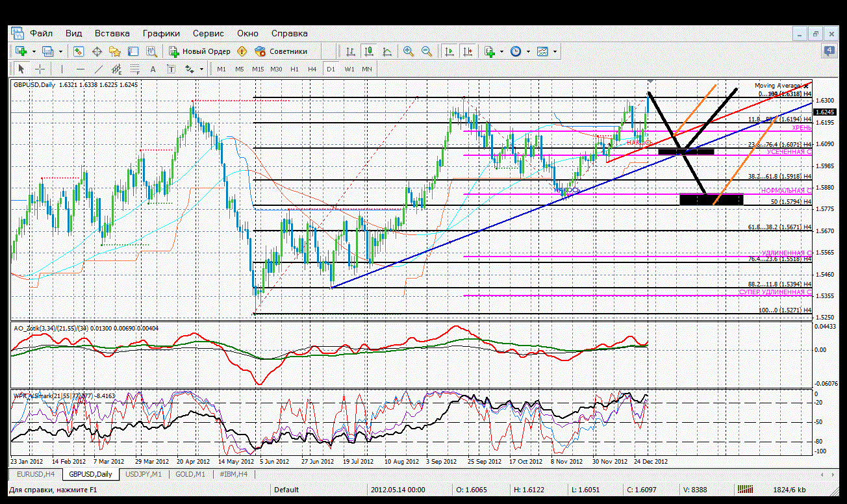Expand the arrows objects dropdown

pos(201,69)
